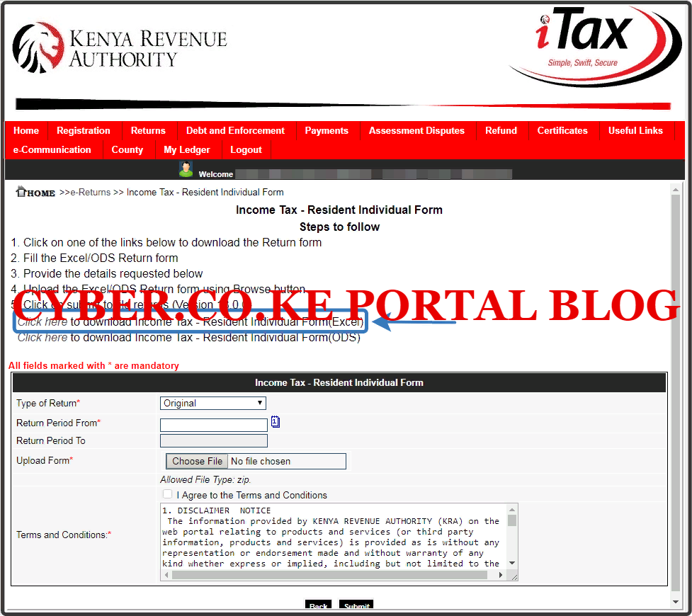Open the Refund menu
The height and width of the screenshot is (616, 692).
click(501, 130)
